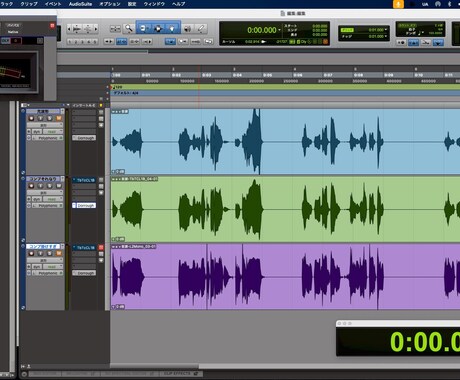
Task: Select the blue track's audio clip
Action: (x=285, y=142)
